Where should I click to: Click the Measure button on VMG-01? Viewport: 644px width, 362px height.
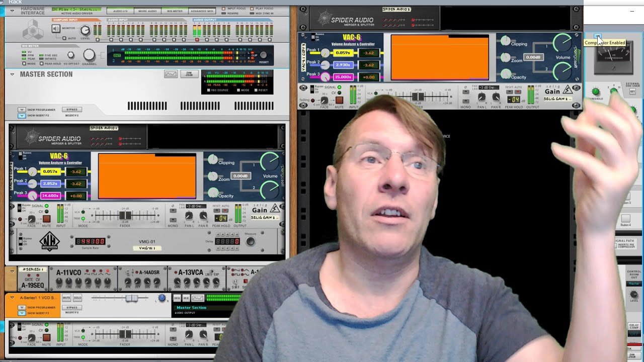click(250, 241)
